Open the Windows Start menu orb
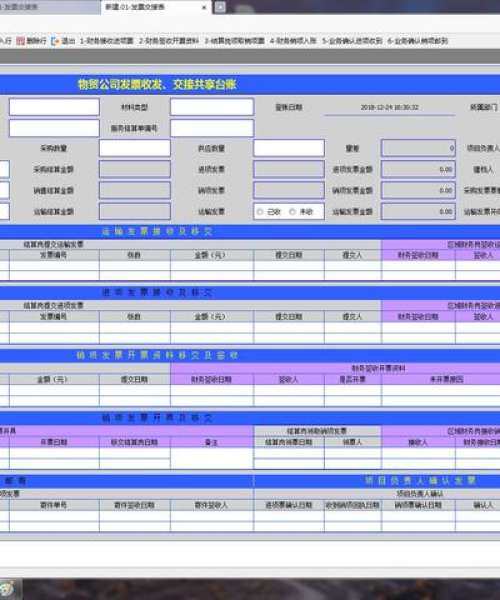500x600 pixels. click(x=7, y=590)
